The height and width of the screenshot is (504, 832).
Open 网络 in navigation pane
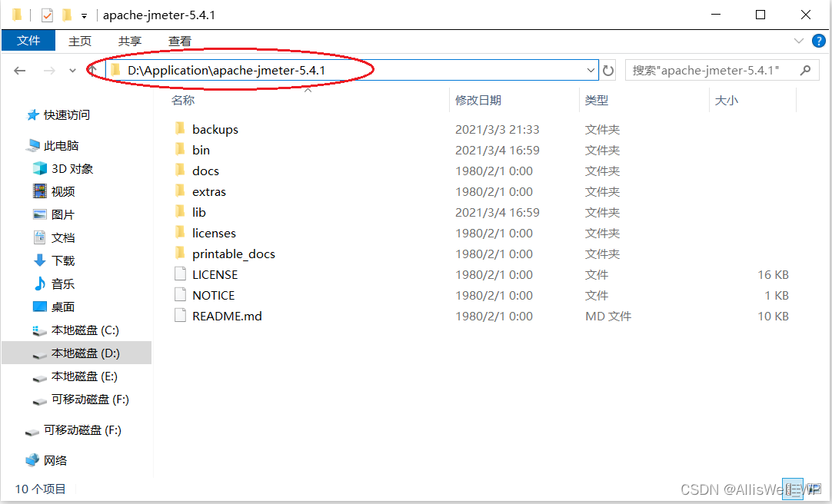point(46,460)
